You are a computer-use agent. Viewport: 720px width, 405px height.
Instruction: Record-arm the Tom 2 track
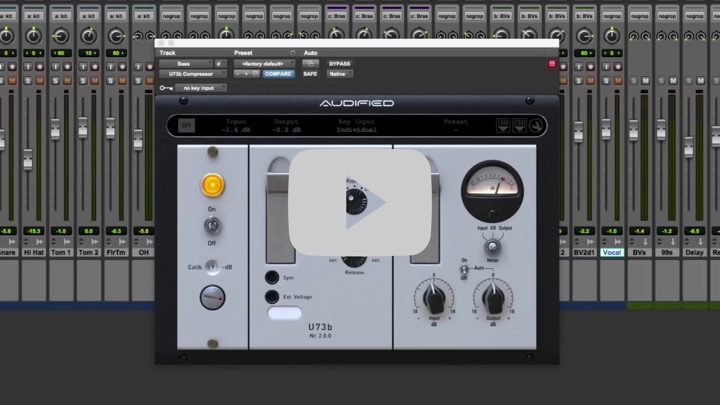pyautogui.click(x=95, y=67)
